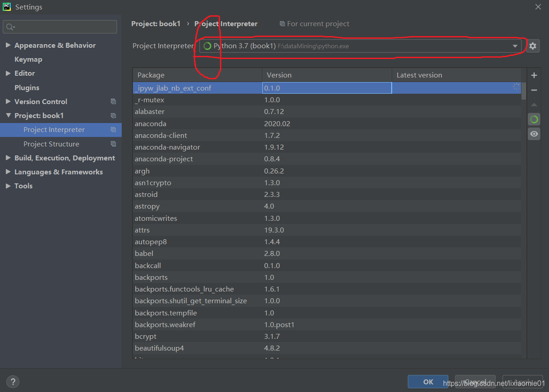Select the babel package row
Viewport: 549px width, 392px height.
[x=327, y=253]
